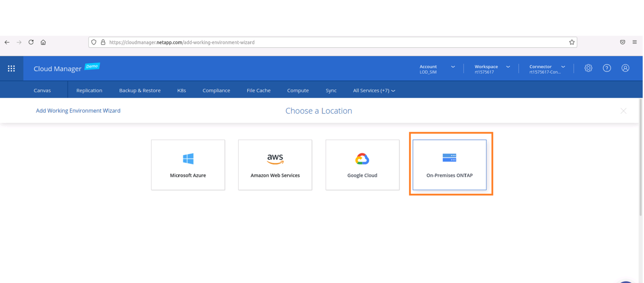Click the page vertical scrollbar
The width and height of the screenshot is (644, 283).
[641, 157]
